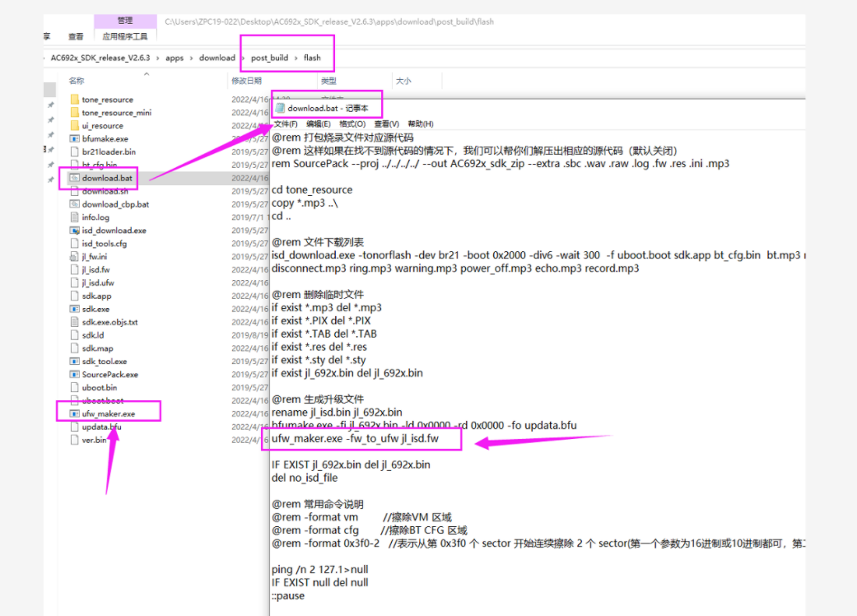Select the sdk.map file name
857x616 pixels.
[x=98, y=348]
